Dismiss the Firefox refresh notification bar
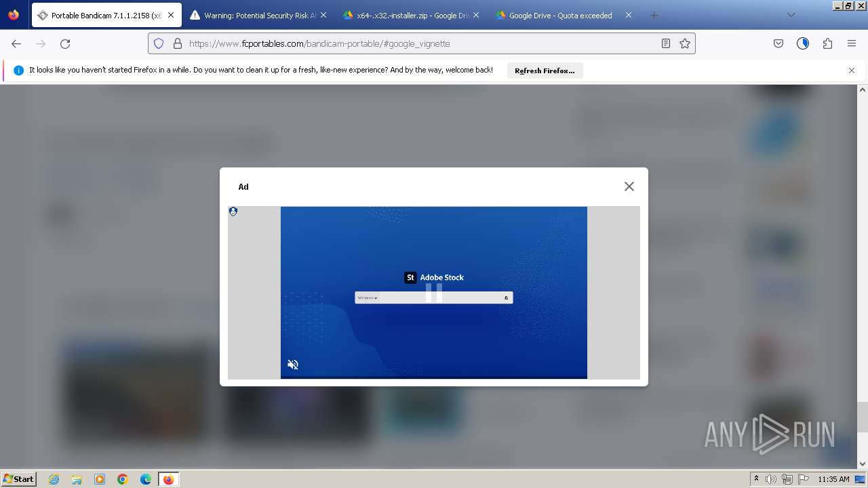The image size is (868, 488). click(x=852, y=70)
